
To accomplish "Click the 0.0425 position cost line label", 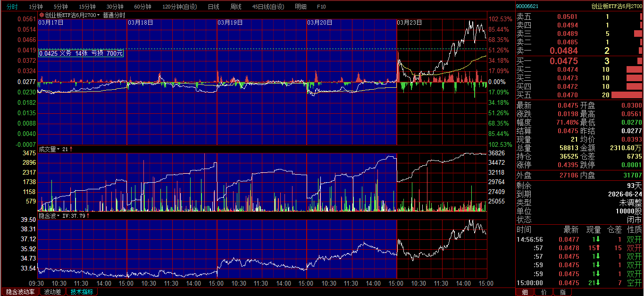I will click(x=81, y=53).
